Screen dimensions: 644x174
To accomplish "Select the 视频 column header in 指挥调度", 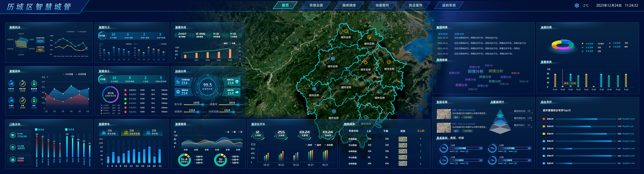I will click(x=403, y=131).
